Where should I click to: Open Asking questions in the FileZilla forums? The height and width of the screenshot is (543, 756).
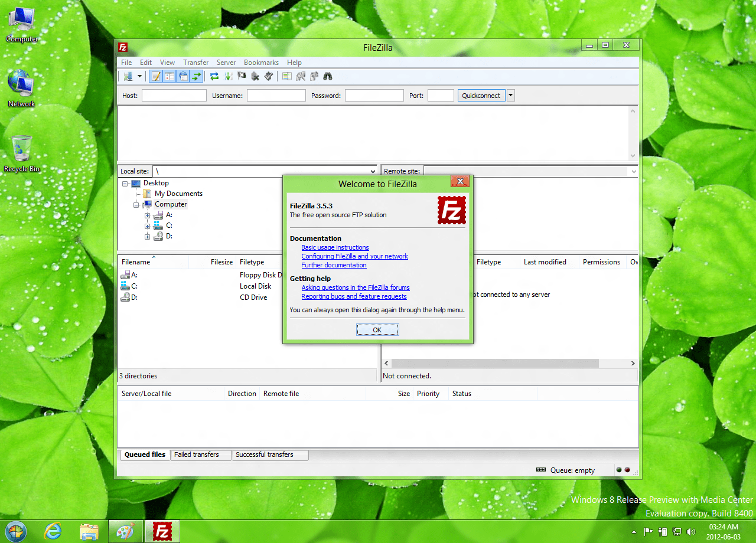[356, 287]
